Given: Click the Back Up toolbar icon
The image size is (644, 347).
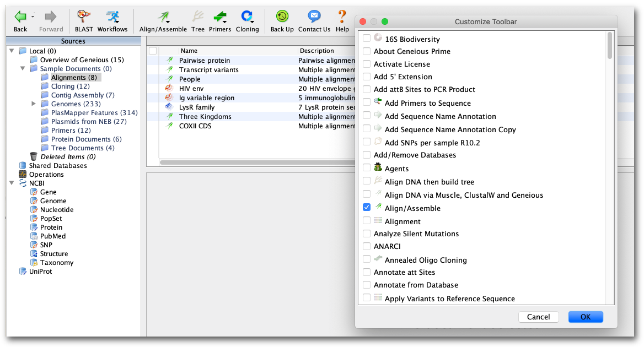Looking at the screenshot, I should coord(282,17).
